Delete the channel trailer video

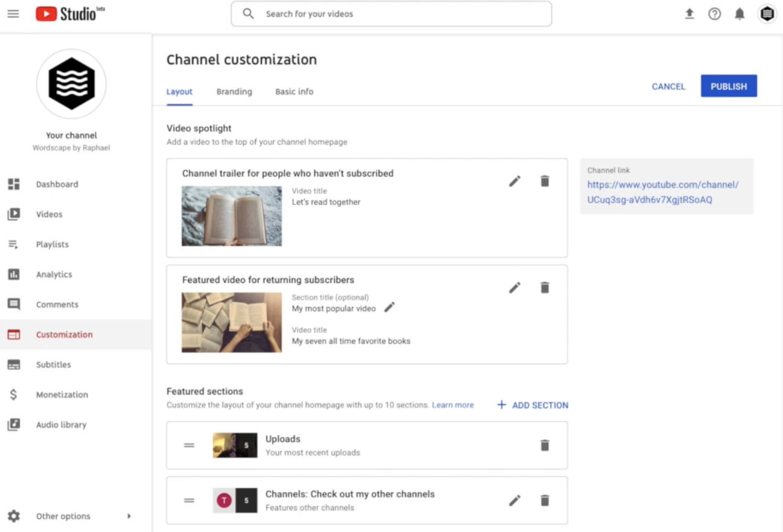click(545, 181)
